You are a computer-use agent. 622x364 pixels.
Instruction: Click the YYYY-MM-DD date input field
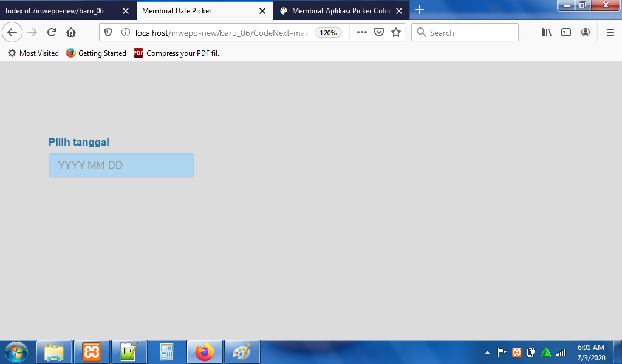click(x=121, y=166)
